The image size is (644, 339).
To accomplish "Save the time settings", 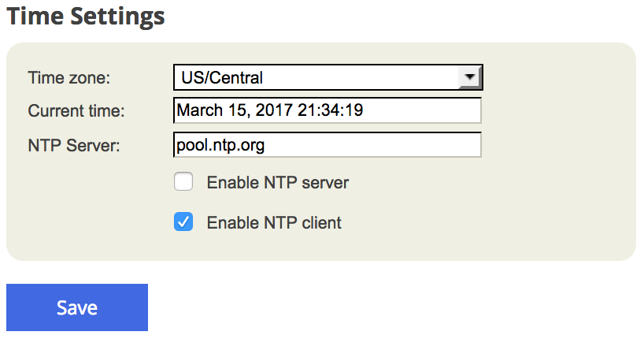I will tap(77, 307).
